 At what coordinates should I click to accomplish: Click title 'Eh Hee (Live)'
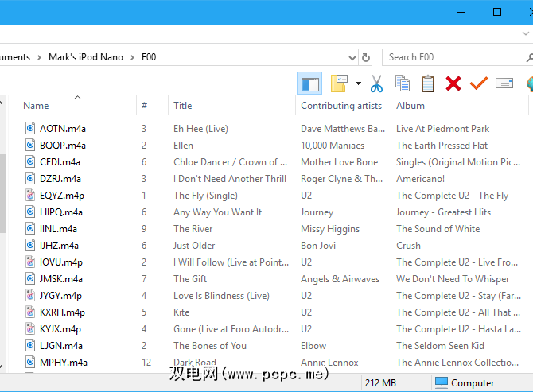point(200,129)
